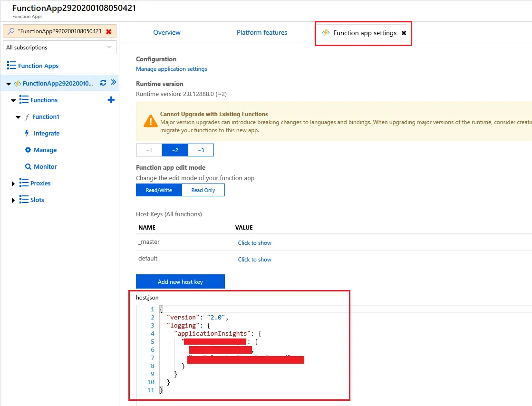Open the All subscriptions dropdown

[60, 48]
